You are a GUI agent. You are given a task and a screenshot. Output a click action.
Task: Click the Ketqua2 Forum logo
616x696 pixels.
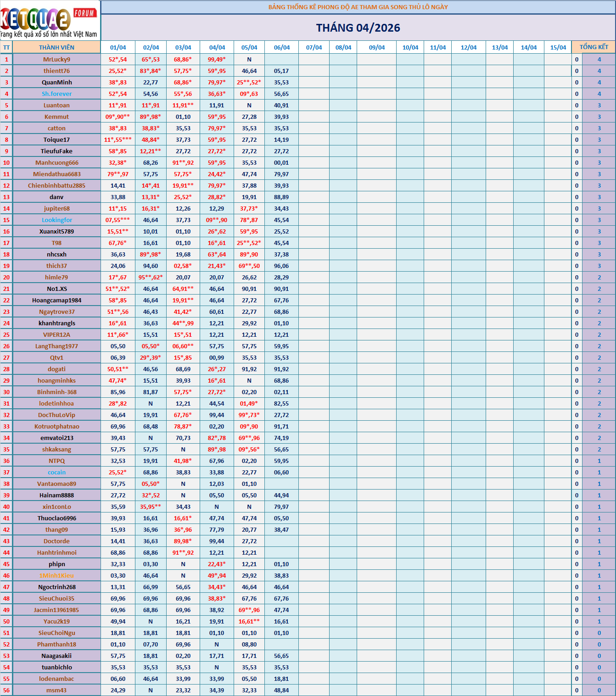[x=50, y=21]
